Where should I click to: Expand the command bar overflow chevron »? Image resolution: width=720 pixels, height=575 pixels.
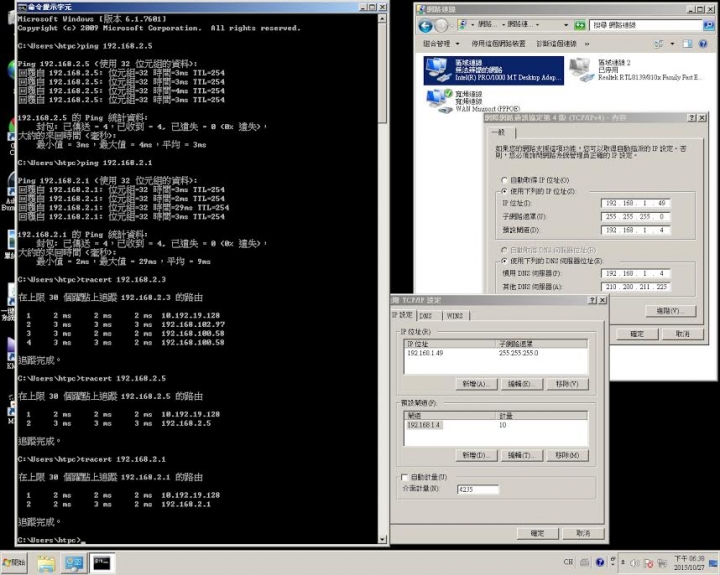click(587, 44)
